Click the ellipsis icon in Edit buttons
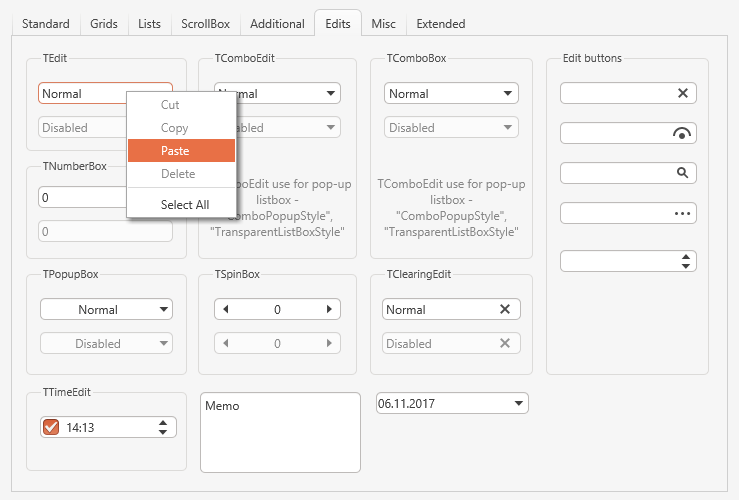This screenshot has height=500, width=739. click(682, 213)
